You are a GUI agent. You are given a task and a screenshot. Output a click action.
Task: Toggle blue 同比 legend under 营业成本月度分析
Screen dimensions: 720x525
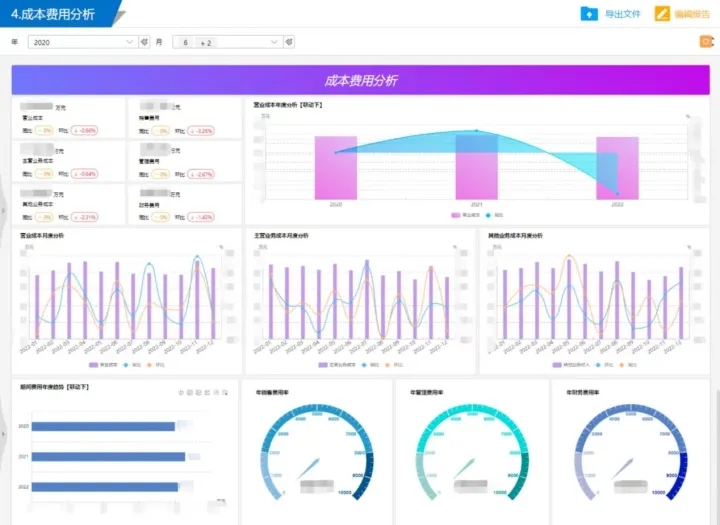click(132, 365)
